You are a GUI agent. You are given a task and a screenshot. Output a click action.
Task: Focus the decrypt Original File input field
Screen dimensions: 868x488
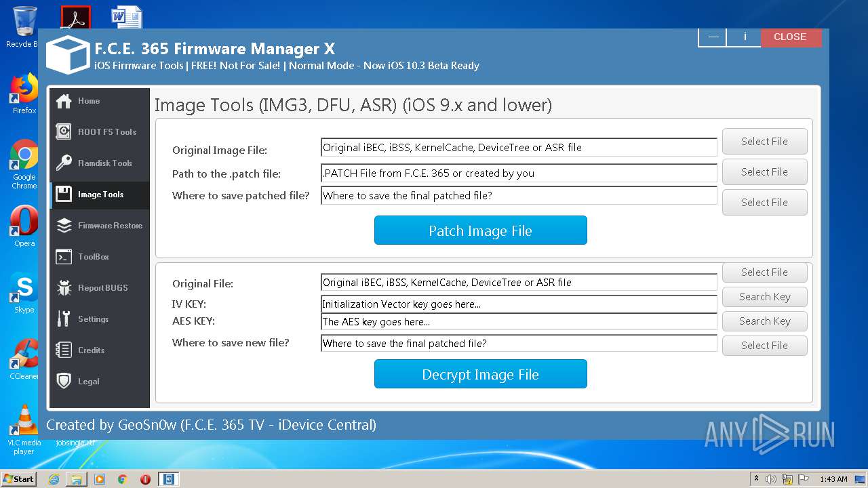519,282
